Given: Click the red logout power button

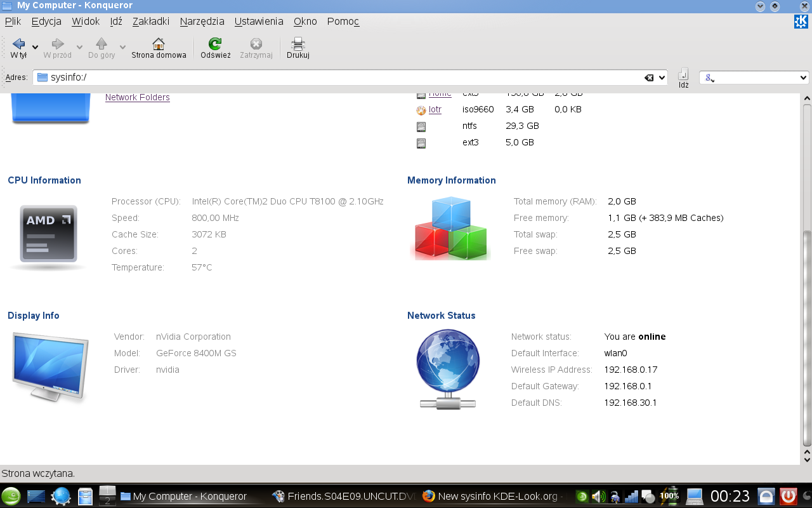Looking at the screenshot, I should 788,496.
